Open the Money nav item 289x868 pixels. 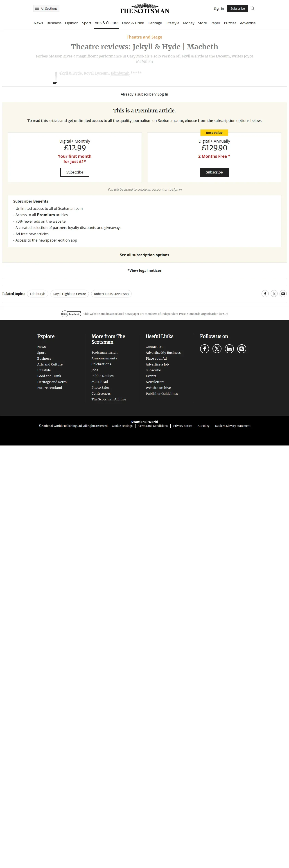click(x=188, y=23)
